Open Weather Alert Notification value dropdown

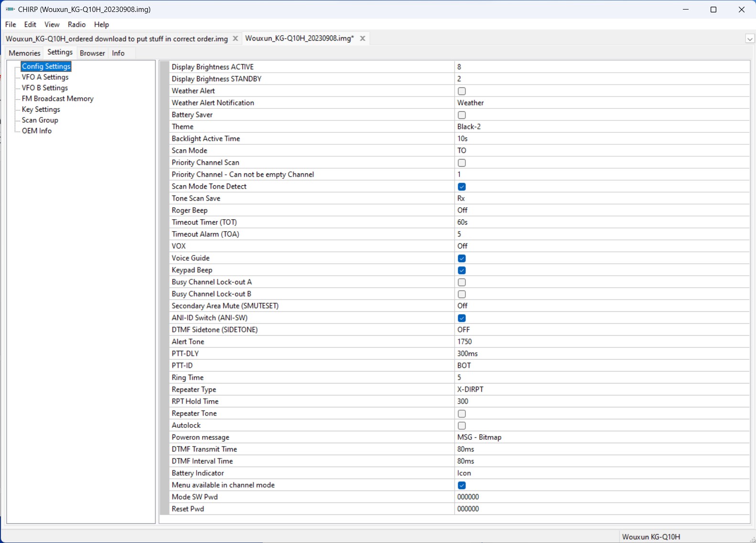coord(602,103)
